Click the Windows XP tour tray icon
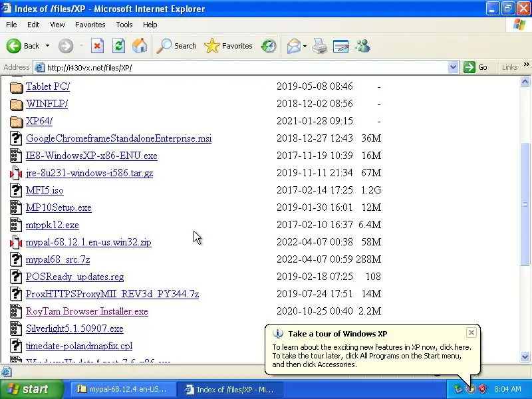 pyautogui.click(x=470, y=389)
